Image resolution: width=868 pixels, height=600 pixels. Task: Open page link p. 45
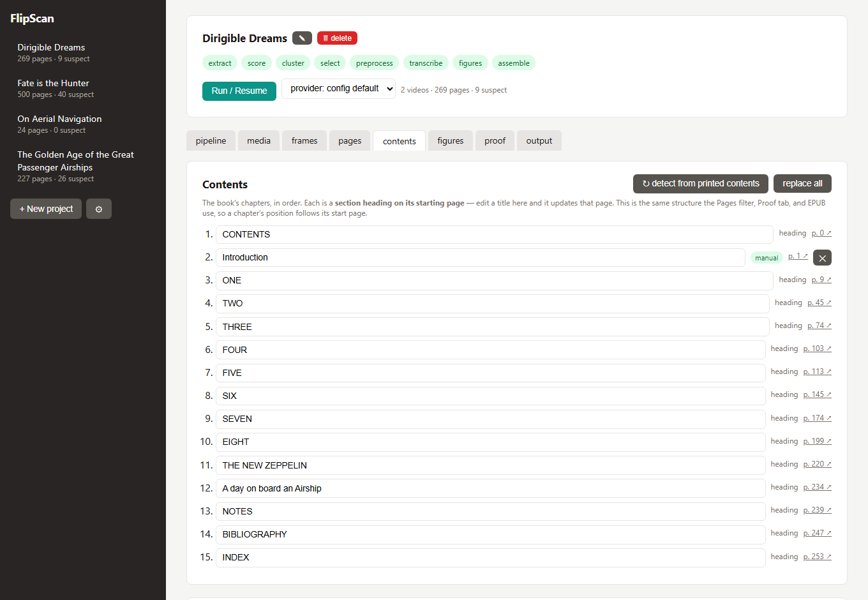[x=819, y=303]
